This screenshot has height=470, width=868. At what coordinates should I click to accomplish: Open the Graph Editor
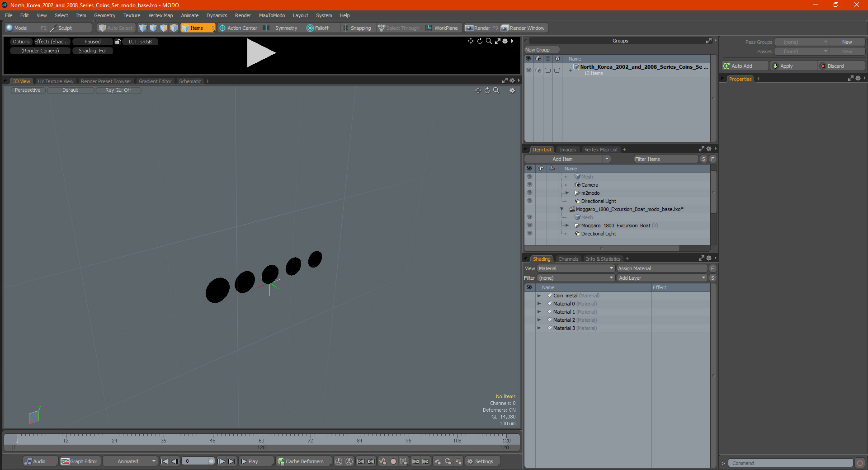80,461
